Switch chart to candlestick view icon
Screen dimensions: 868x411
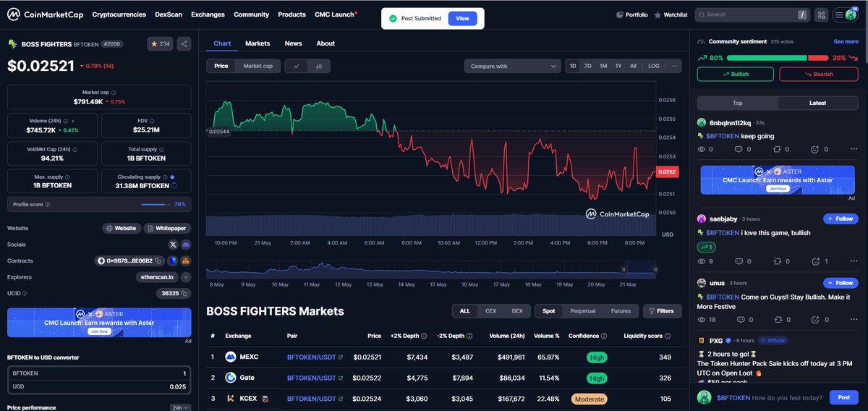[319, 66]
